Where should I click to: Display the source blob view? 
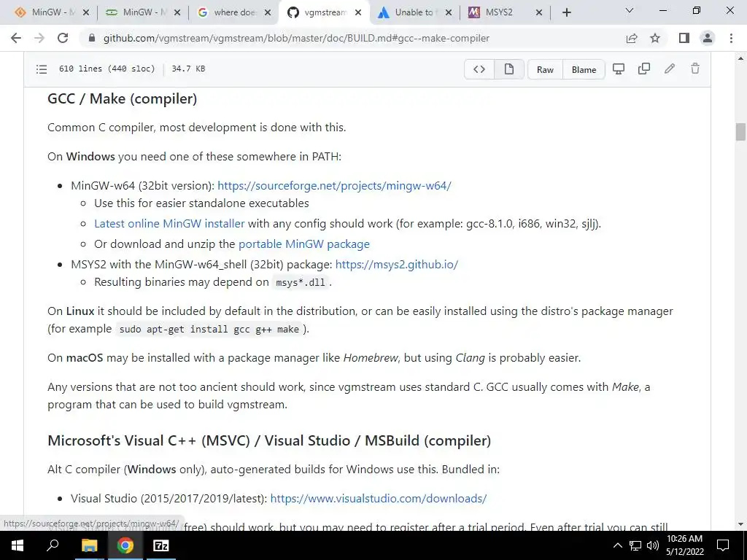coord(479,69)
